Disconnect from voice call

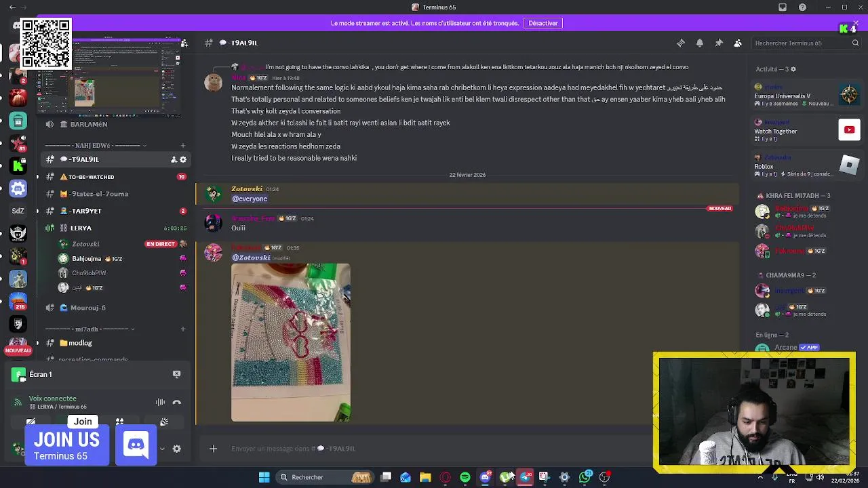176,402
